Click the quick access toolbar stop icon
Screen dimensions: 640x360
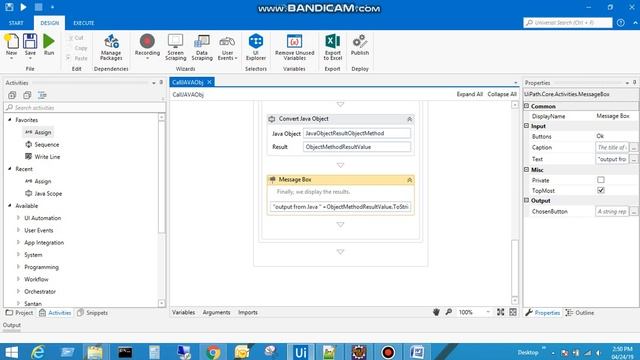(x=38, y=7)
